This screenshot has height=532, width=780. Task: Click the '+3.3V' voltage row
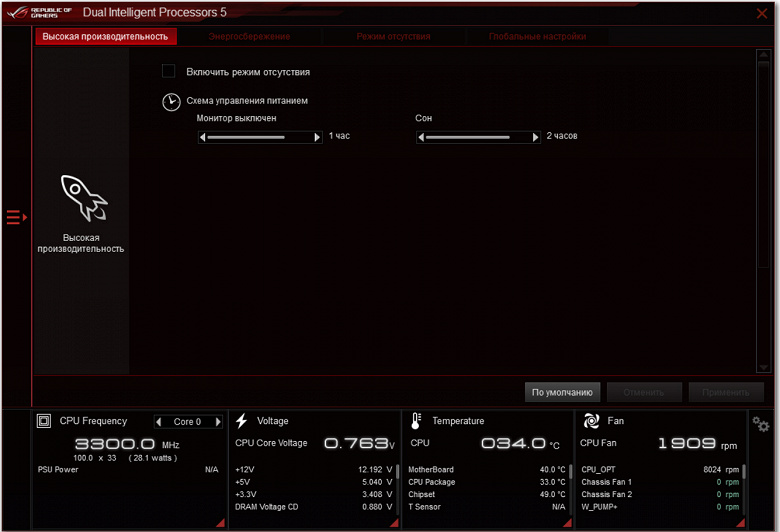pos(313,494)
